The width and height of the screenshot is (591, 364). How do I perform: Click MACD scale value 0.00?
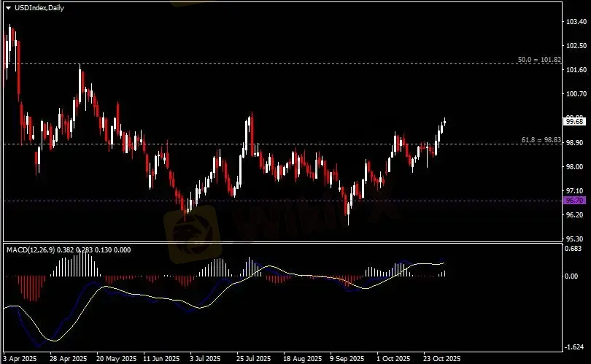(x=572, y=276)
